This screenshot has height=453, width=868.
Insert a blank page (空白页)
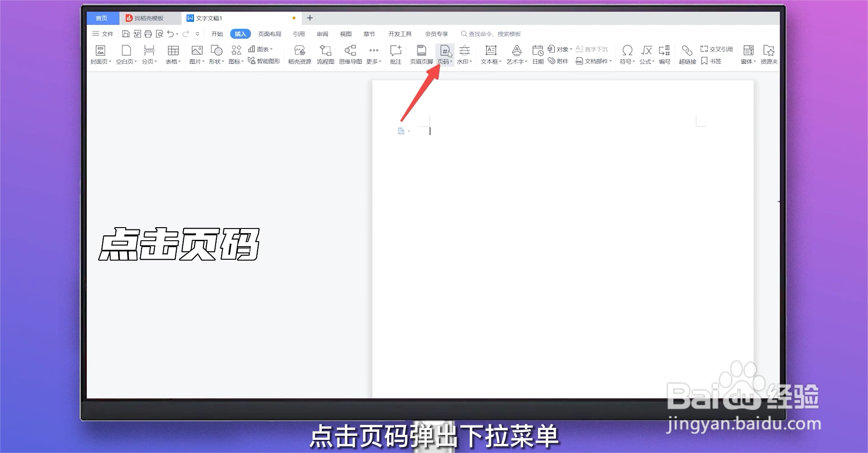(126, 55)
